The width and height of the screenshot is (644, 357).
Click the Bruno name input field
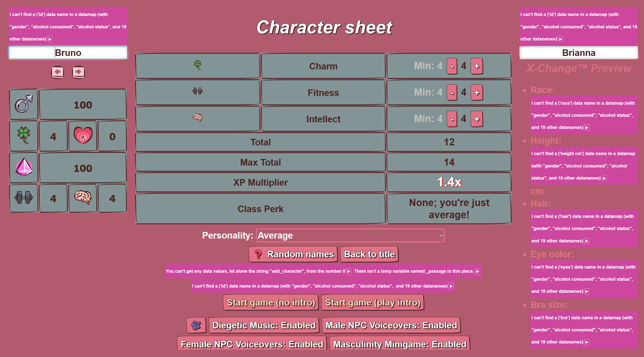pos(68,53)
